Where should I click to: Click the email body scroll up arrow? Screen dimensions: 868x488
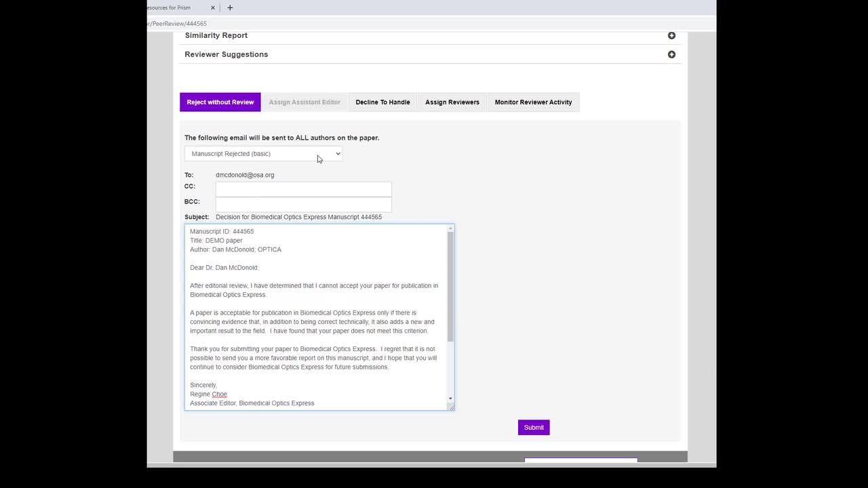(x=450, y=228)
